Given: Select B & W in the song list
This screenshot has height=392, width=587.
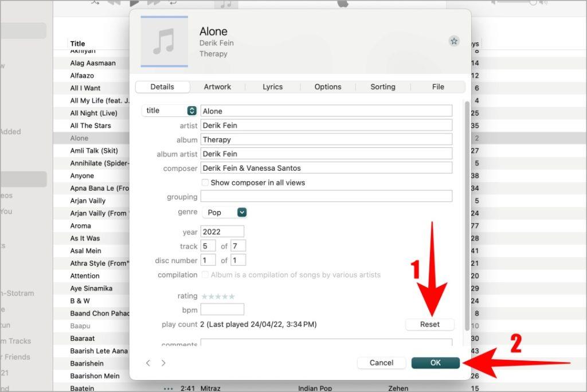Looking at the screenshot, I should (x=80, y=301).
